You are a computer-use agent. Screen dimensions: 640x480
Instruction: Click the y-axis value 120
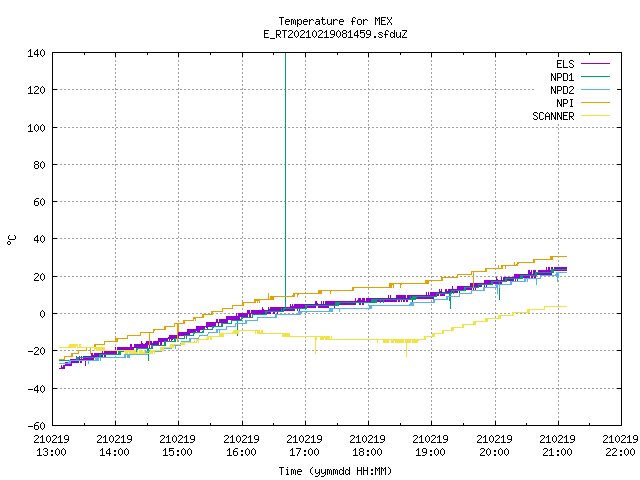coord(36,90)
